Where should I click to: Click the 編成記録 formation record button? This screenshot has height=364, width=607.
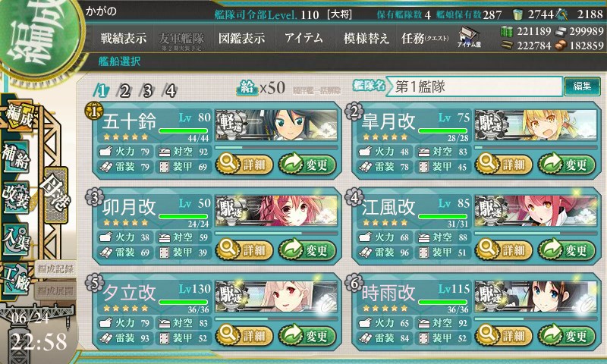[x=55, y=269]
